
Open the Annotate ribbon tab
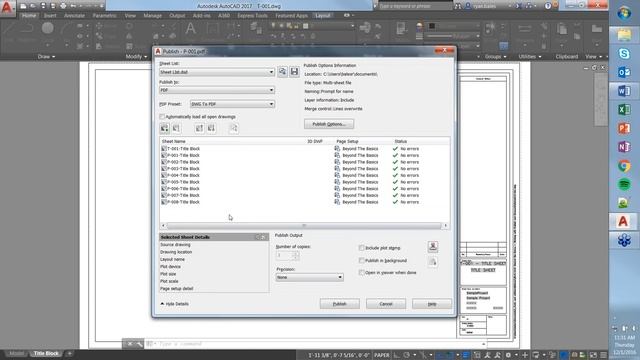tap(74, 16)
